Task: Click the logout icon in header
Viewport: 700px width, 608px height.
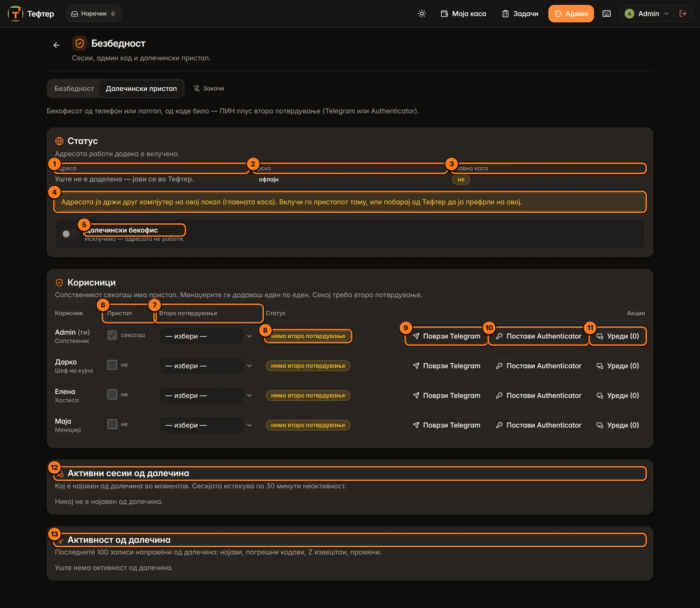Action: tap(683, 14)
